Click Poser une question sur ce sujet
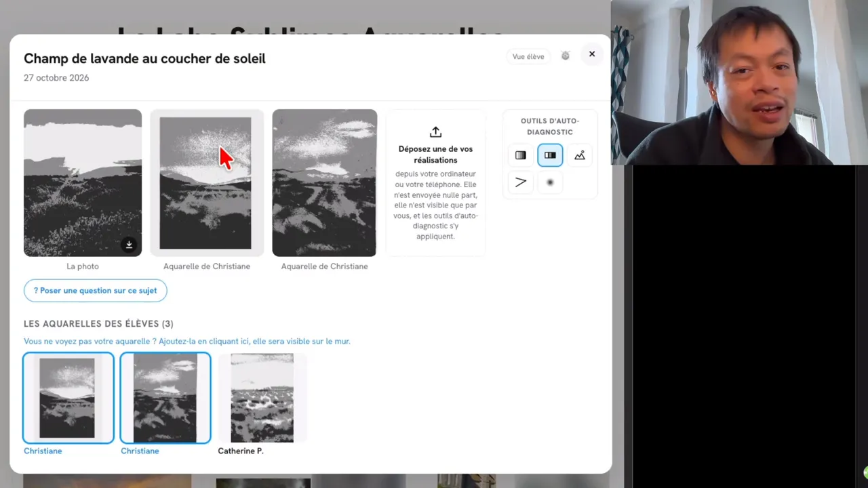 click(95, 291)
